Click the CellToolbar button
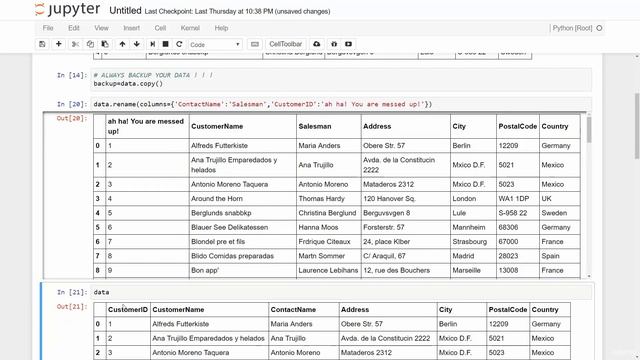The image size is (640, 360). point(286,44)
